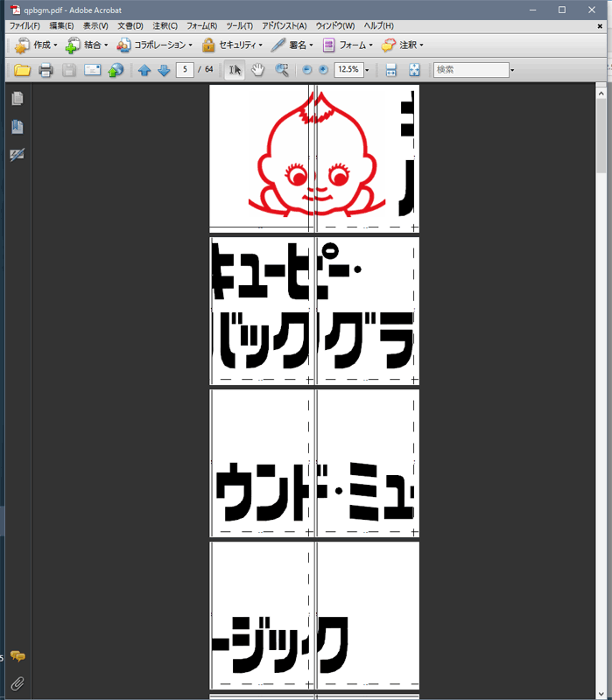Click the zoom out minus button
The image size is (612, 700).
point(307,70)
